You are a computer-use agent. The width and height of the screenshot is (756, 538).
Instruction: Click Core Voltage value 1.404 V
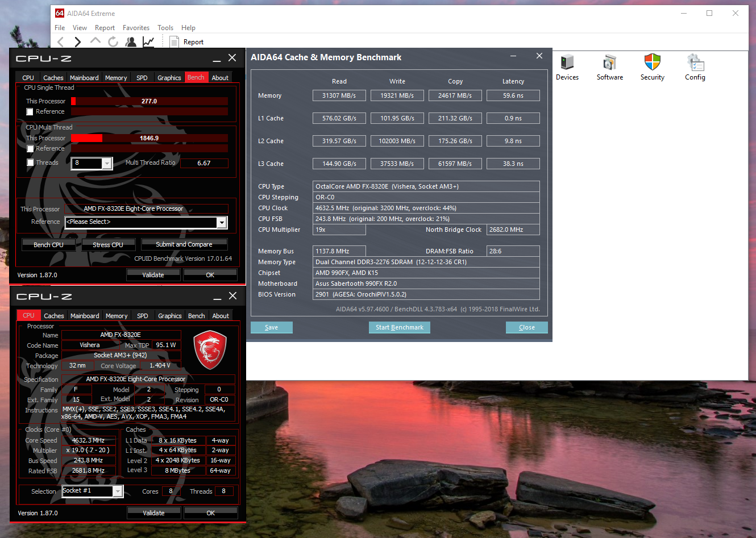click(160, 366)
